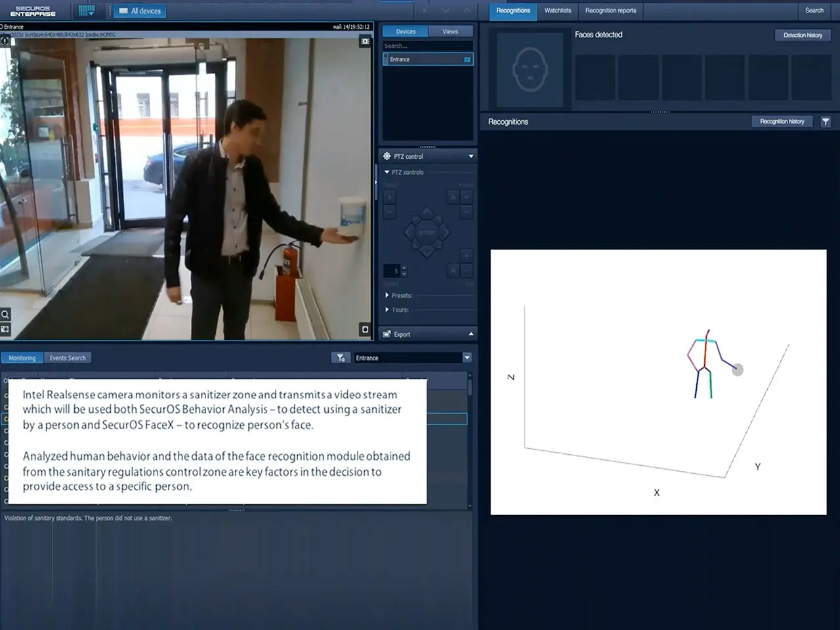Click the PTZ STOP button

[427, 232]
